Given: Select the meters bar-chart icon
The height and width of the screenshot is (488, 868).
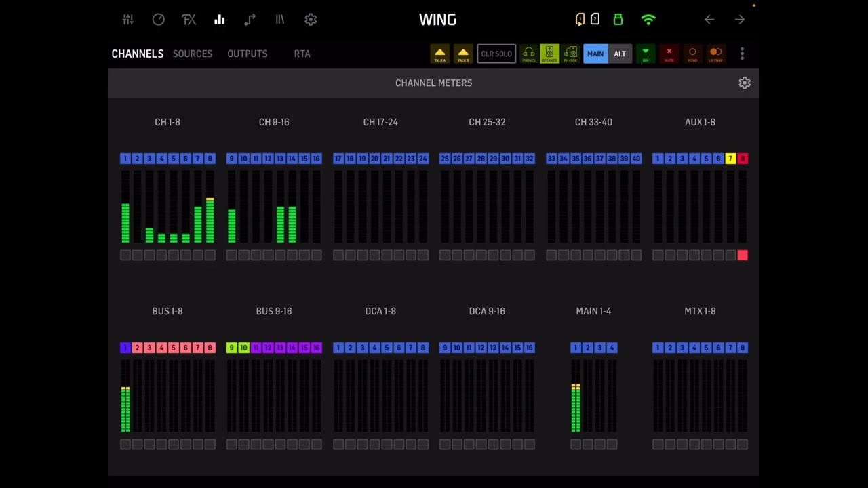Looking at the screenshot, I should click(x=219, y=20).
